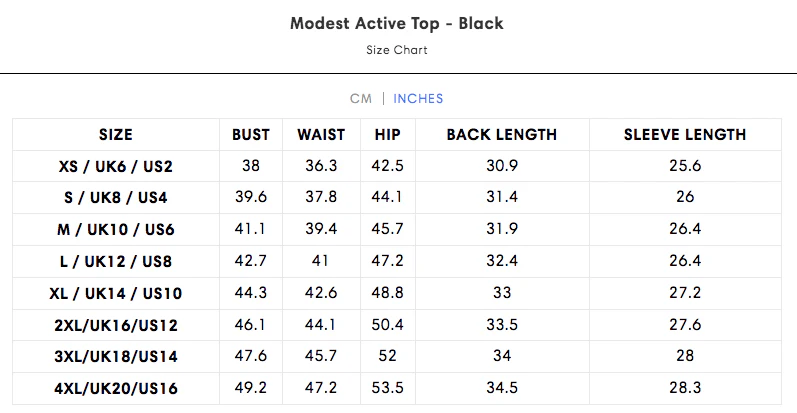Click the 4XL/UK20/US16 size label

tap(116, 388)
